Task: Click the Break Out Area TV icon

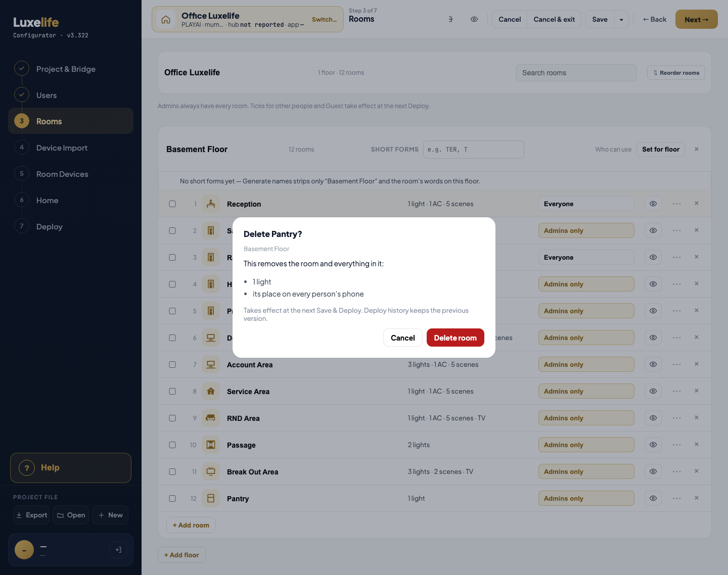Action: [211, 471]
